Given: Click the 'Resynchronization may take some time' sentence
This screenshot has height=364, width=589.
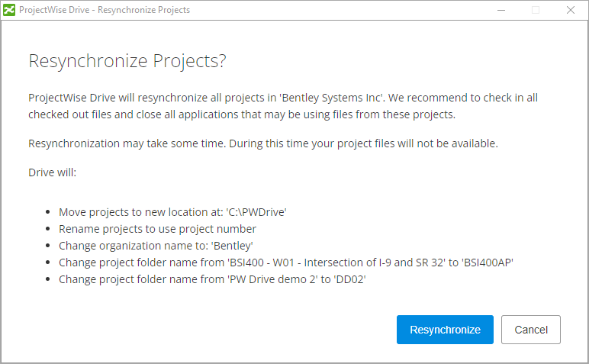Looking at the screenshot, I should (263, 143).
